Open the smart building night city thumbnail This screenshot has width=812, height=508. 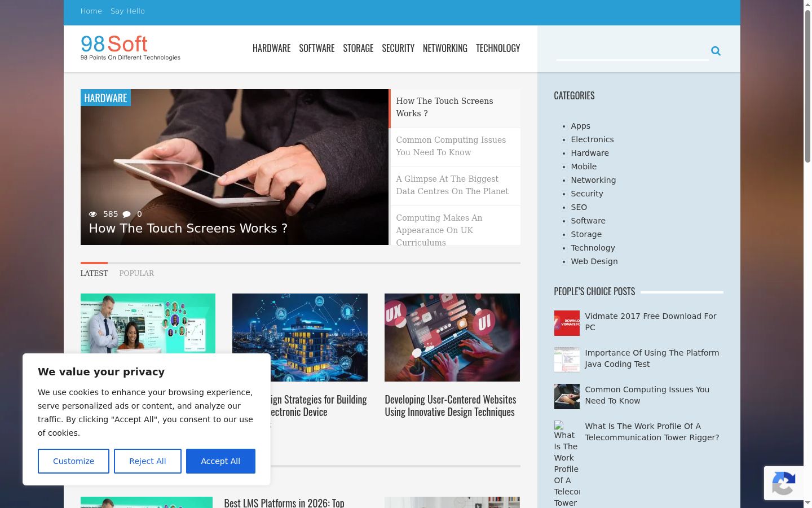(x=300, y=338)
